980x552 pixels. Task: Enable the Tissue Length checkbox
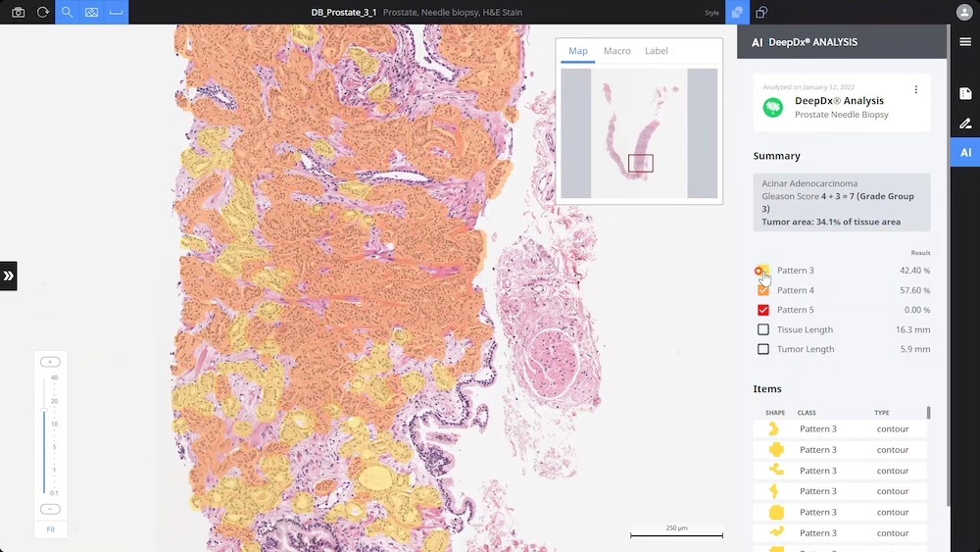click(763, 329)
